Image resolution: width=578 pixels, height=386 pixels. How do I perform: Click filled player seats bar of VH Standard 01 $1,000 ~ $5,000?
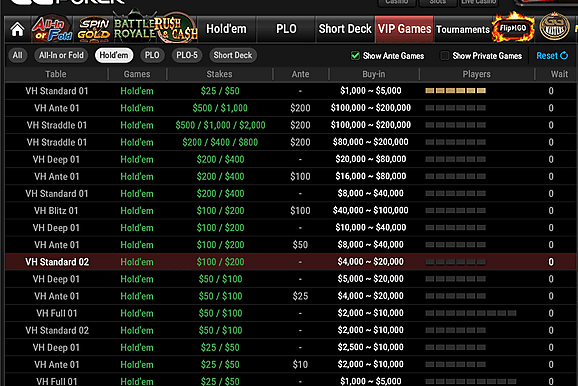455,91
